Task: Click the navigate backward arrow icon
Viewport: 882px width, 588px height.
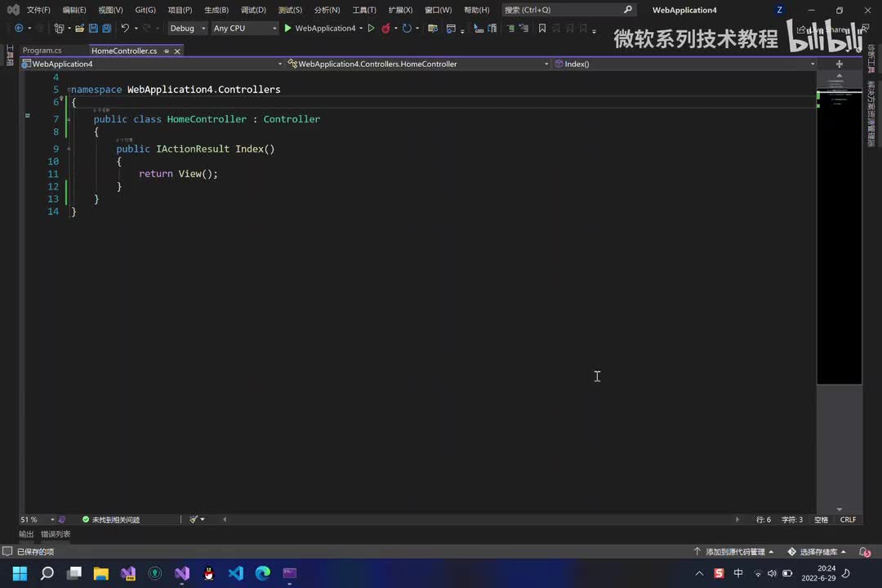Action: point(19,28)
